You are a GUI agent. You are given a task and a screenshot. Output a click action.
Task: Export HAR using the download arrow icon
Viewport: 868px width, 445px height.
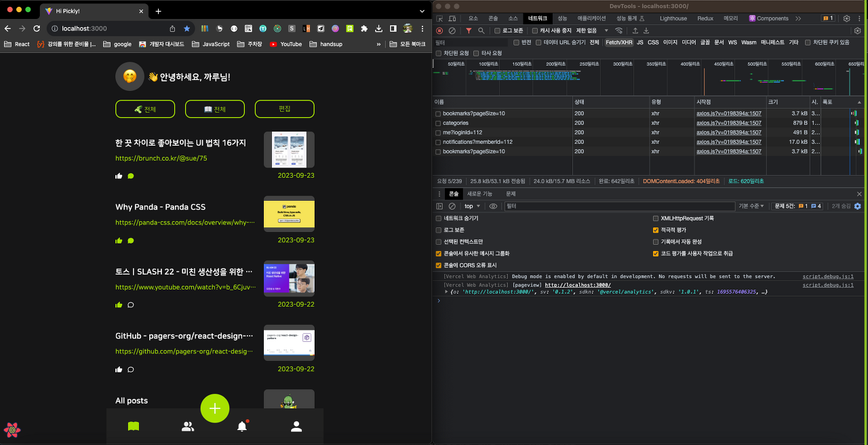click(646, 31)
